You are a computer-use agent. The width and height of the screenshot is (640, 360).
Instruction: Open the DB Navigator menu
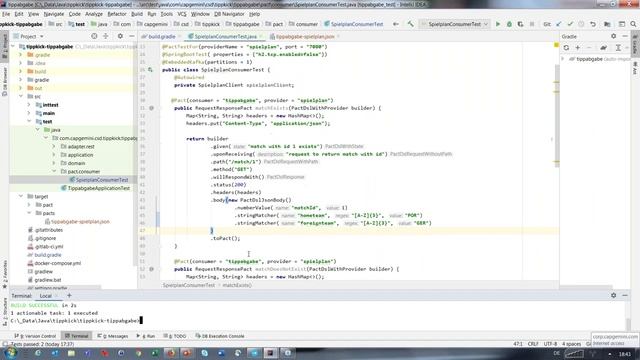229,14
